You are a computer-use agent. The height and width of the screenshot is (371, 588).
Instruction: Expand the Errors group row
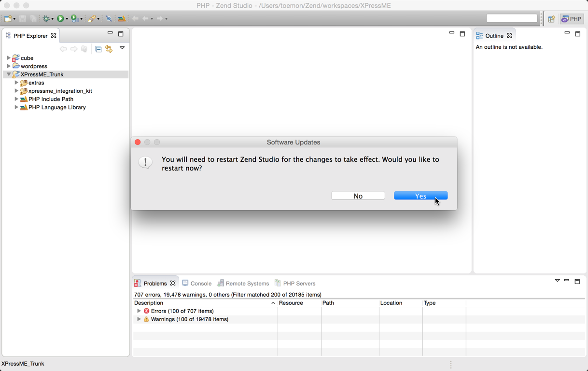[x=139, y=311]
